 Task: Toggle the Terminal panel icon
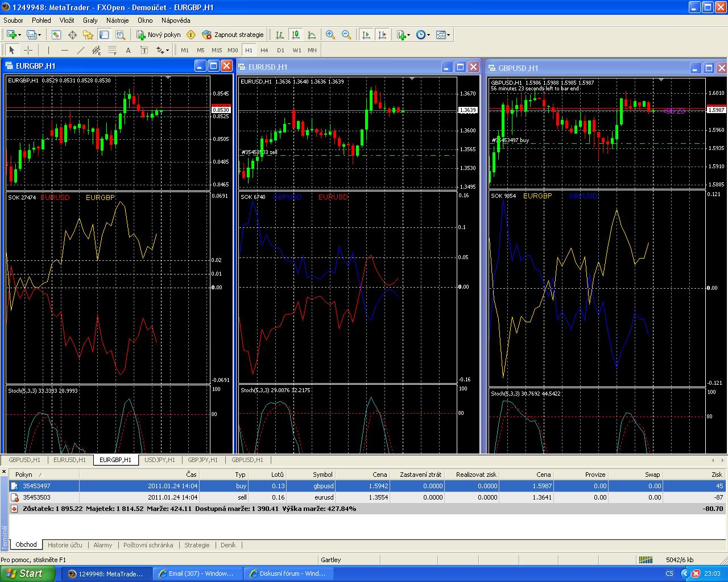click(x=104, y=35)
